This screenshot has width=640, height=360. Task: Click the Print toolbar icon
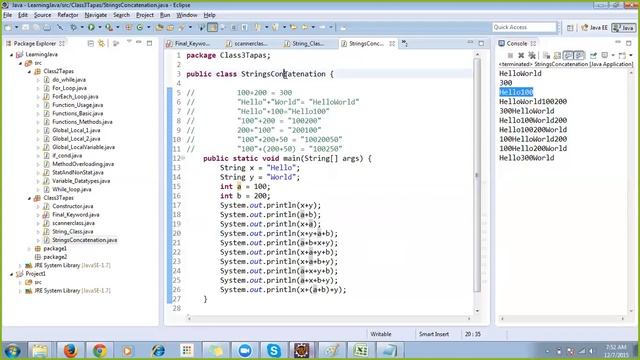(47, 27)
